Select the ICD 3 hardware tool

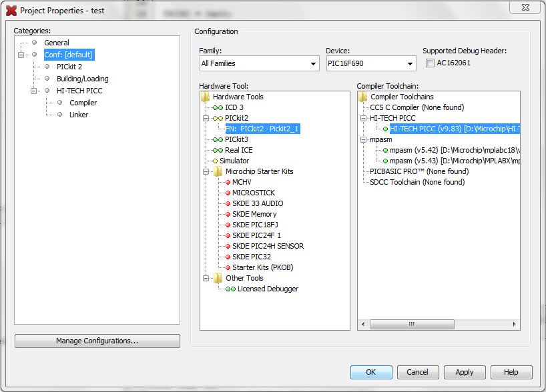[x=234, y=107]
